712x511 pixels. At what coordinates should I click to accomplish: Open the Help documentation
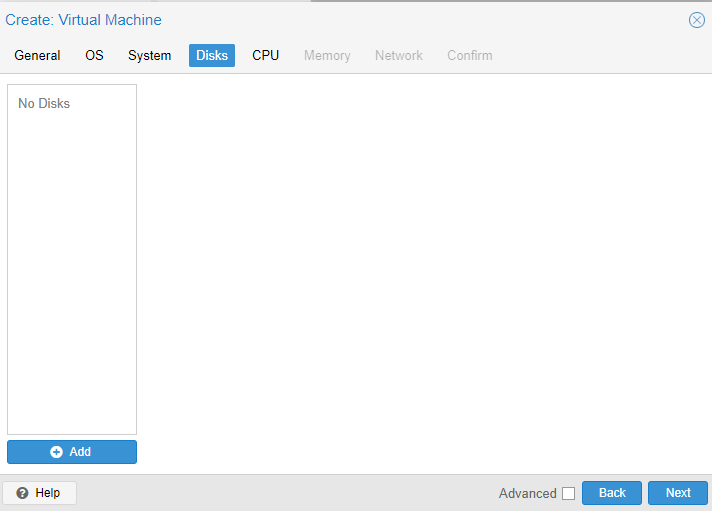pos(40,493)
